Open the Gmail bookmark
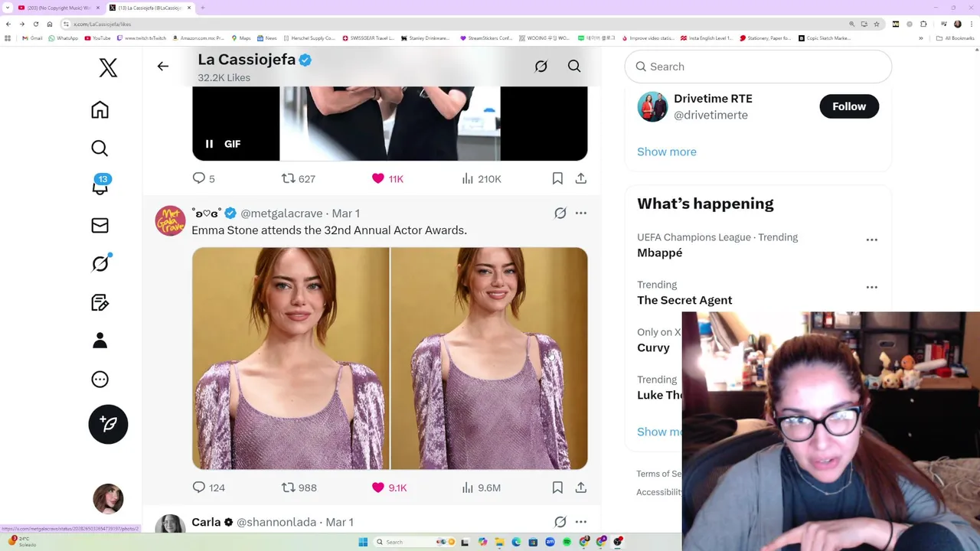This screenshot has width=980, height=551. pos(32,38)
